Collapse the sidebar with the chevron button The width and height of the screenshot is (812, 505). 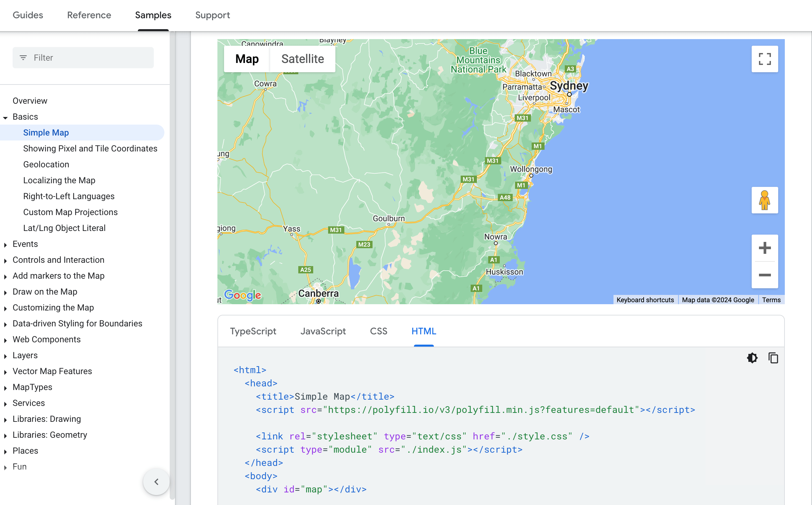(156, 481)
